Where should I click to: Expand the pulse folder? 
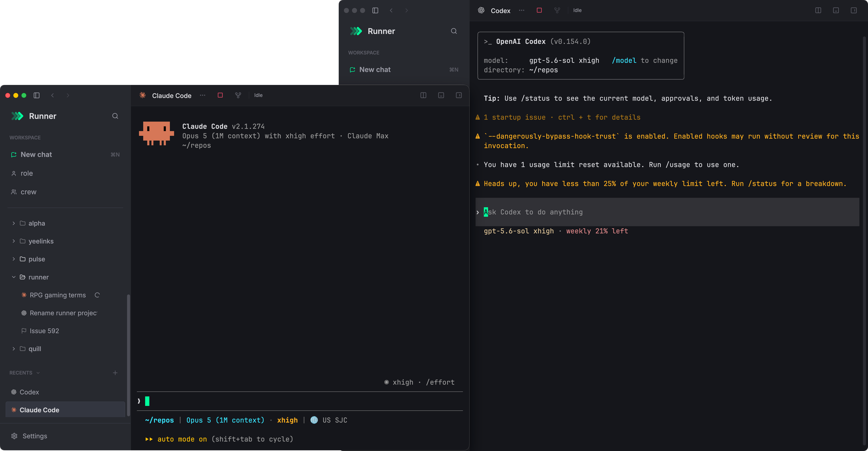coord(14,259)
